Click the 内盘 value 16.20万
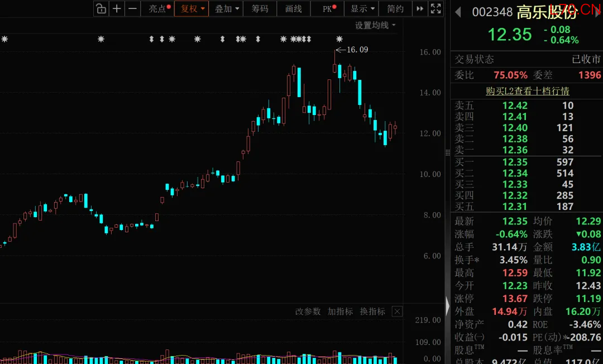This screenshot has width=603, height=364. [x=583, y=312]
